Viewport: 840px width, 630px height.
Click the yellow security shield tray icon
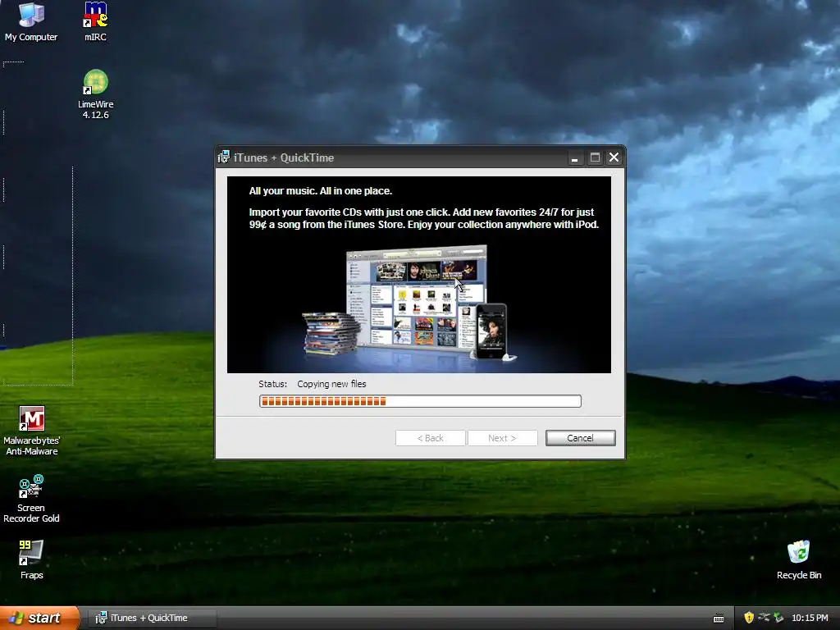(748, 618)
